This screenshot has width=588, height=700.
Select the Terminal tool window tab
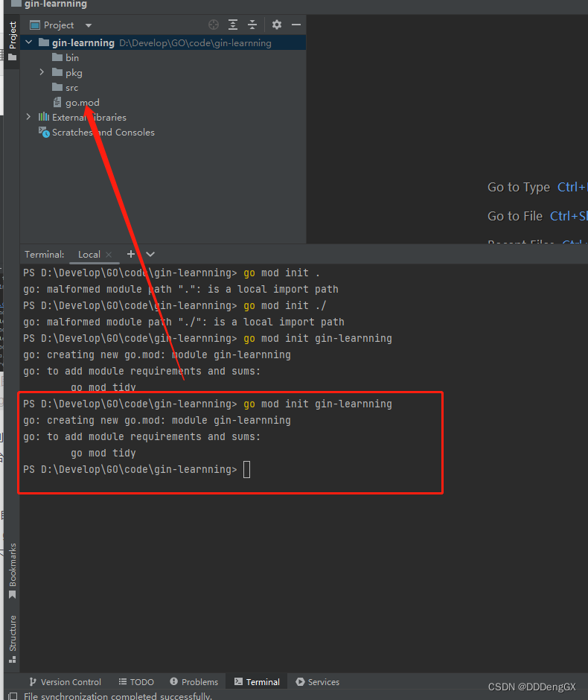point(257,681)
